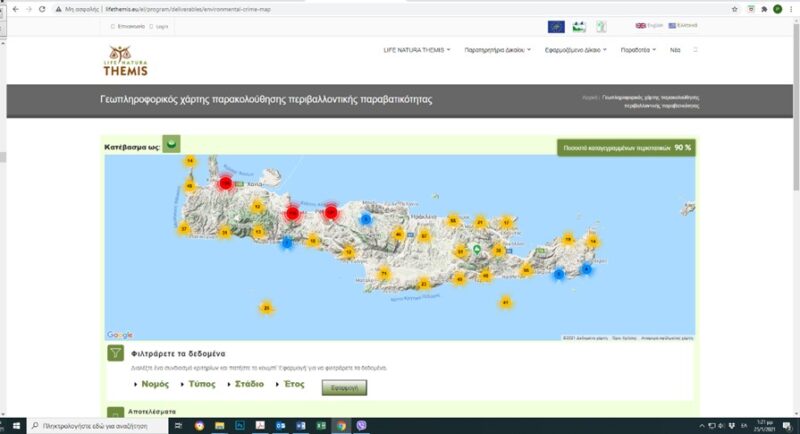Open the red cluster marker near Chania
The image size is (800, 434).
coord(226,183)
